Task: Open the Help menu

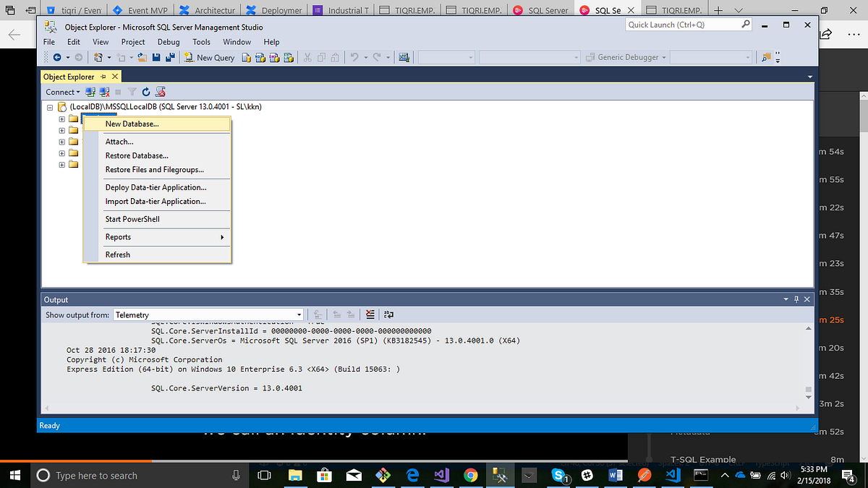Action: pos(271,42)
